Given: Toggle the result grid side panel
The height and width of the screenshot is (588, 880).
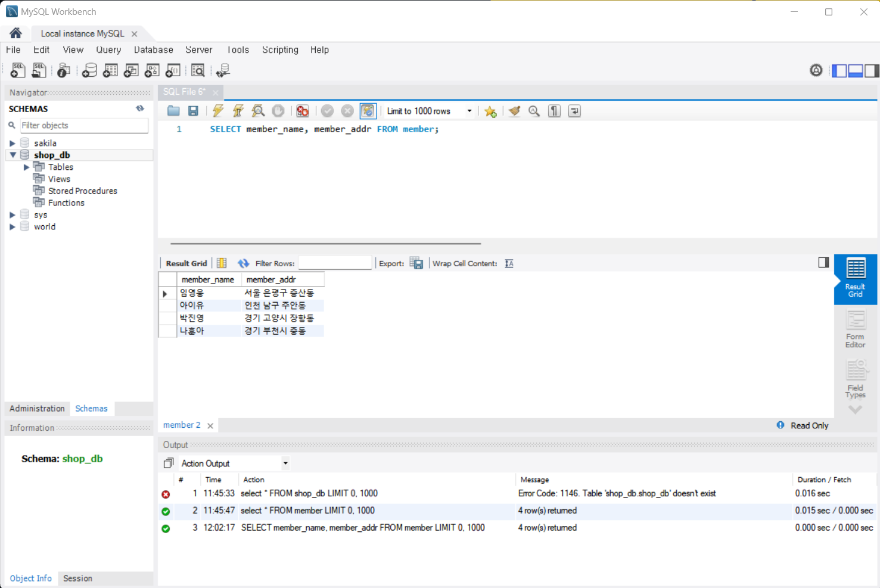Looking at the screenshot, I should 823,263.
